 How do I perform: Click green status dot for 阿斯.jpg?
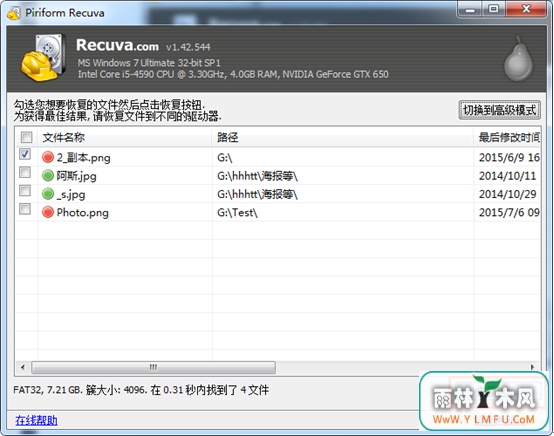(48, 175)
